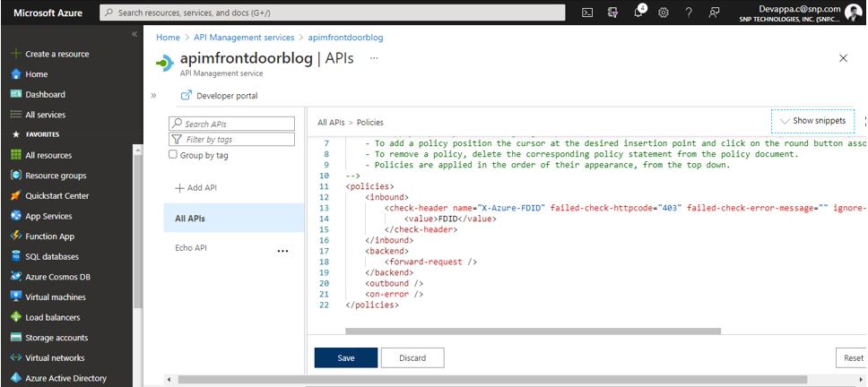
Task: Click the Virtual machines icon
Action: tap(16, 297)
